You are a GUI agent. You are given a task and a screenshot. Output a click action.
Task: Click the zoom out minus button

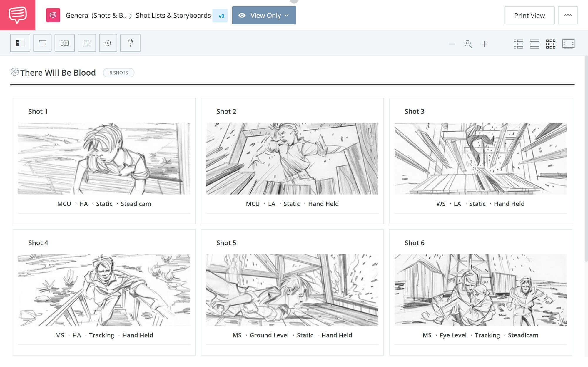pos(452,43)
